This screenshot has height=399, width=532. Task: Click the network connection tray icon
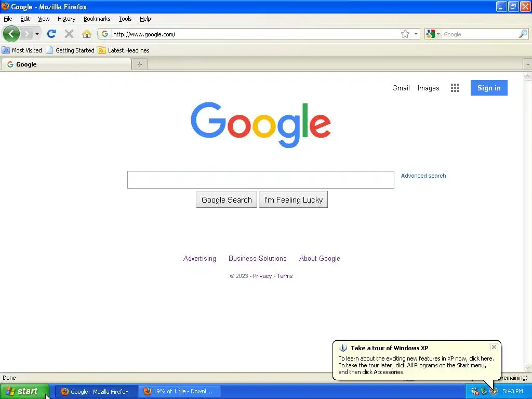(x=484, y=392)
